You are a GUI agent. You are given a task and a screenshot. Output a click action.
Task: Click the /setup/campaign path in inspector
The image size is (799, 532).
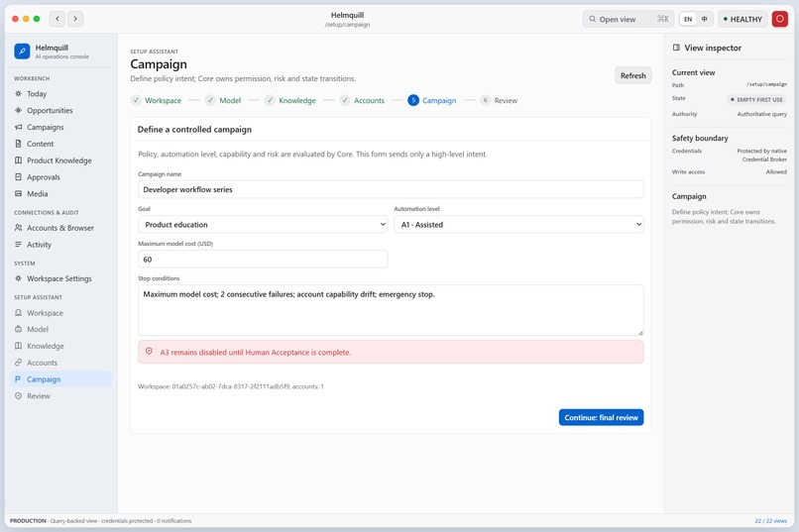(x=766, y=84)
